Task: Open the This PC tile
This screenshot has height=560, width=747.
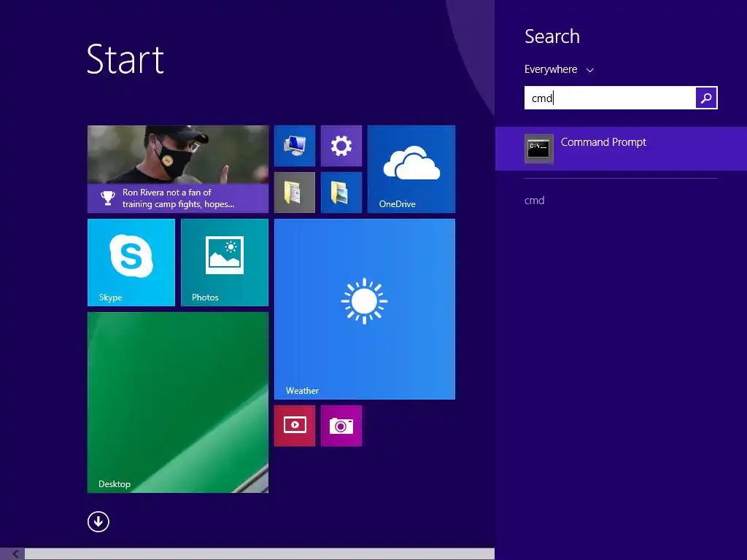Action: [295, 146]
